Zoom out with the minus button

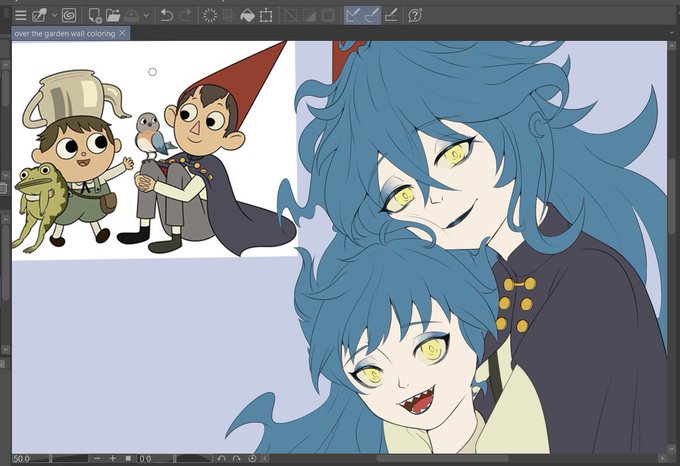click(98, 458)
